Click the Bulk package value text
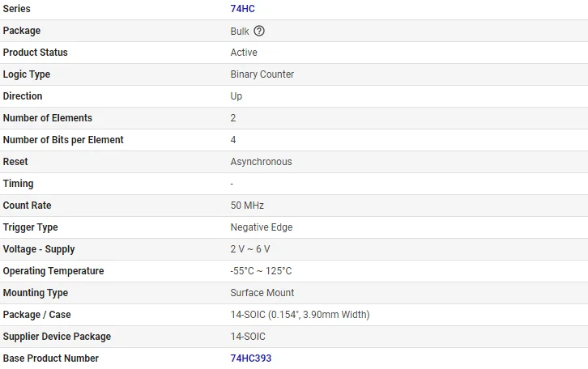The width and height of the screenshot is (588, 369). 241,31
